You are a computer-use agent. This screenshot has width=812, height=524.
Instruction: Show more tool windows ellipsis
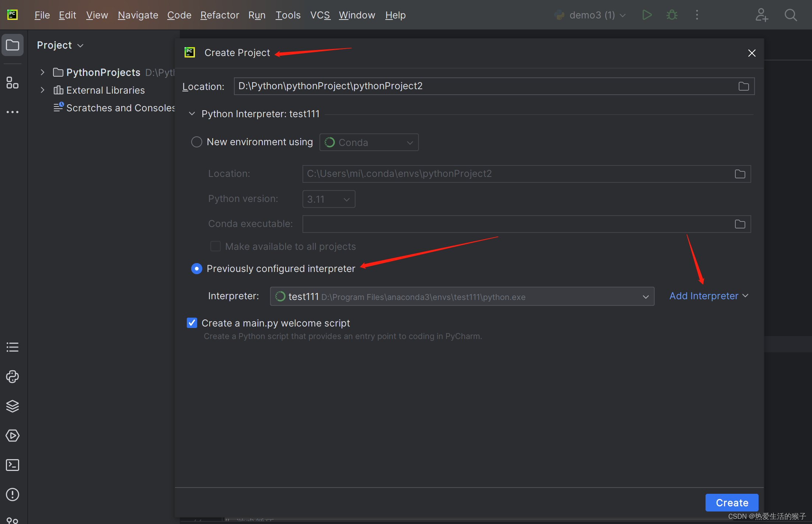[x=13, y=112]
